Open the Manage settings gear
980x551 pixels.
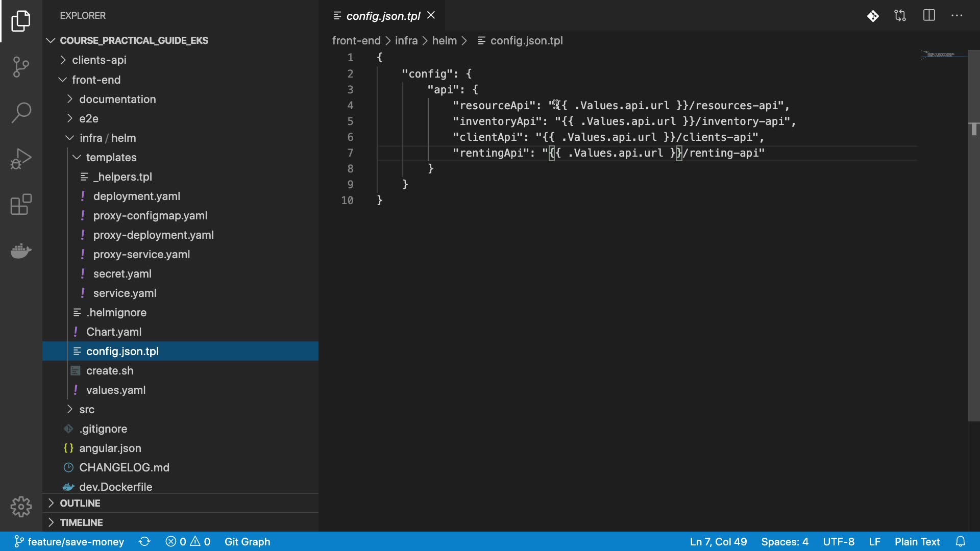21,507
